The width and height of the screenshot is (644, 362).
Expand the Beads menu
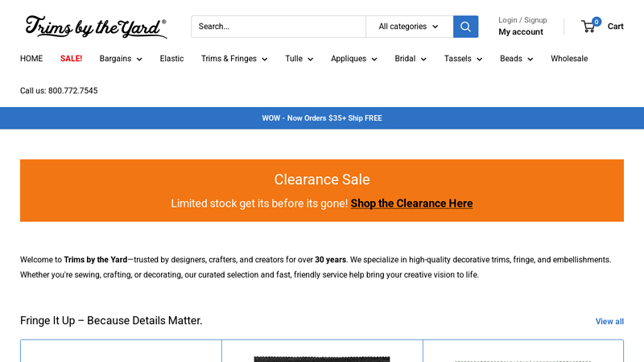[516, 59]
